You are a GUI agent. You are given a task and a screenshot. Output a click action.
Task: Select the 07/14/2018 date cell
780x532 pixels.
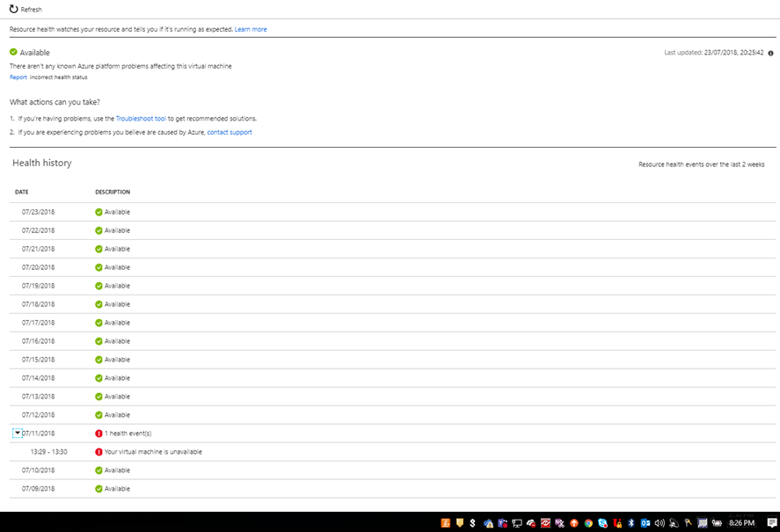(x=39, y=378)
